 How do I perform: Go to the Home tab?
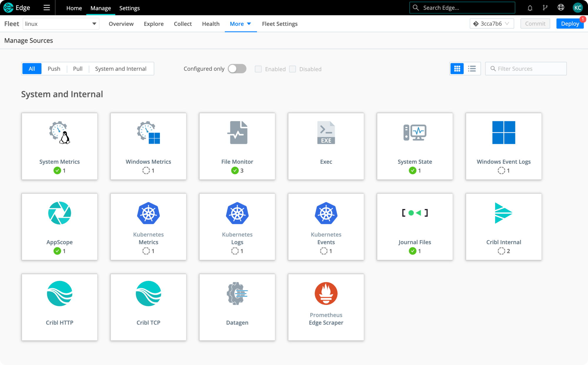pyautogui.click(x=74, y=8)
